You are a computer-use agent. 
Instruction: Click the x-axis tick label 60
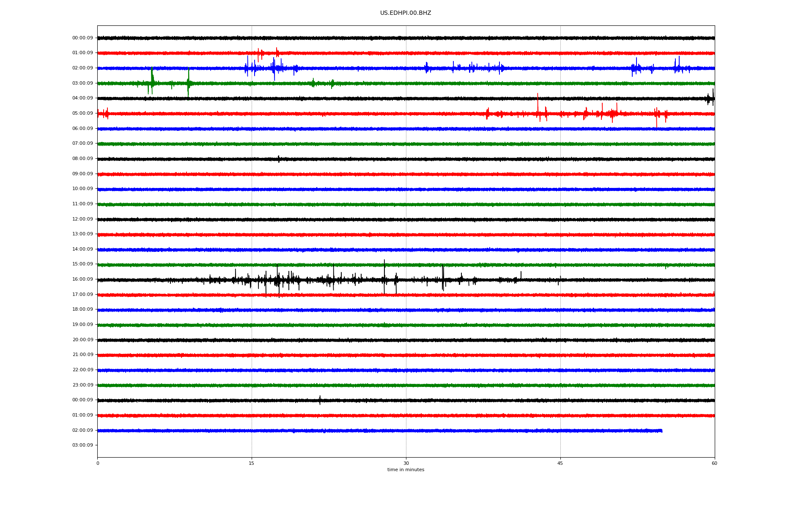[714, 463]
